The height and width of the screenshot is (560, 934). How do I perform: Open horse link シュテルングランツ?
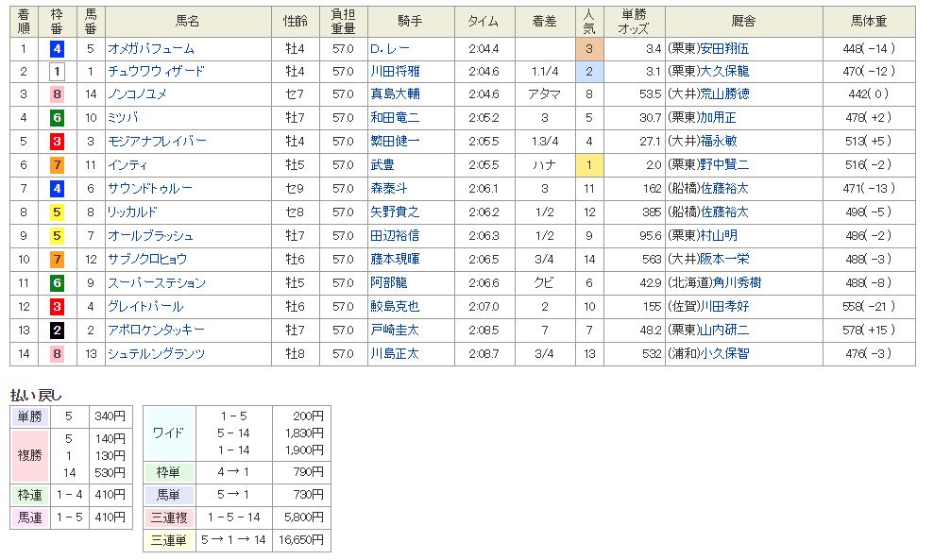click(x=156, y=354)
